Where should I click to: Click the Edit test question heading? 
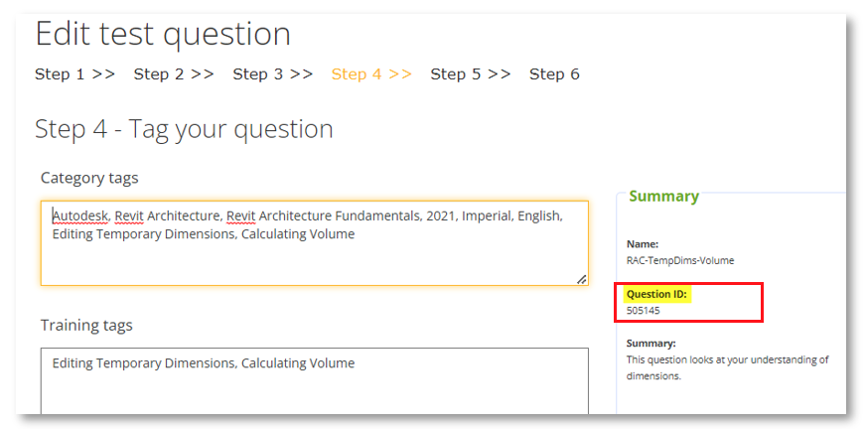[163, 34]
